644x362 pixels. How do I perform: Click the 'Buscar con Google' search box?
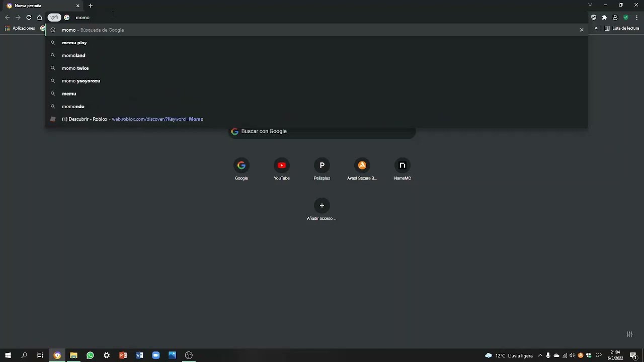(322, 132)
